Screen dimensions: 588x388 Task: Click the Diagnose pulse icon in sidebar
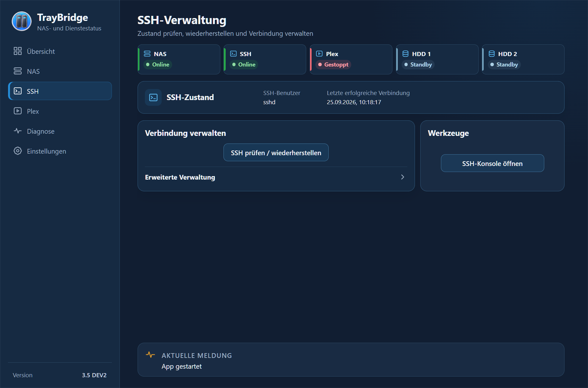(x=18, y=131)
